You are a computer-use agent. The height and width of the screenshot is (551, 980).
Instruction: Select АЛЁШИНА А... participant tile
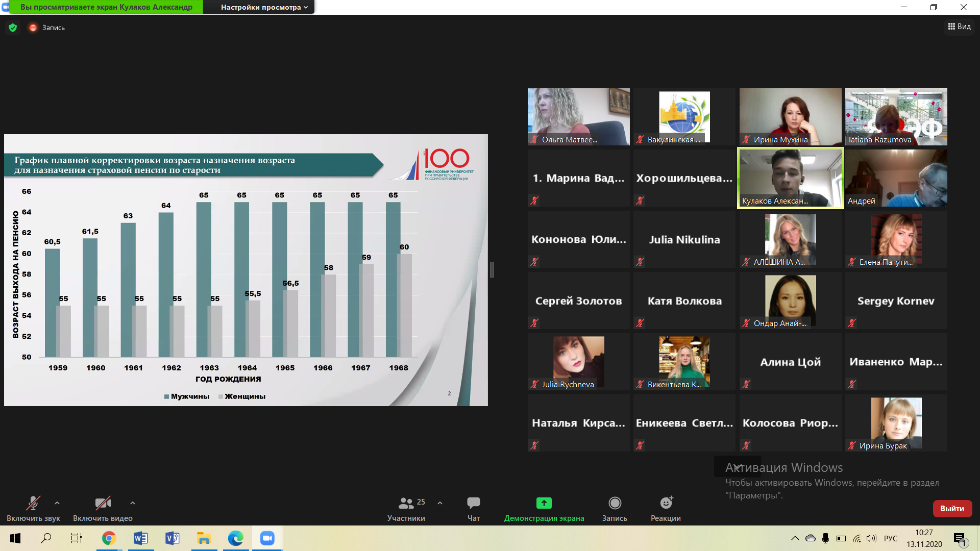(791, 239)
